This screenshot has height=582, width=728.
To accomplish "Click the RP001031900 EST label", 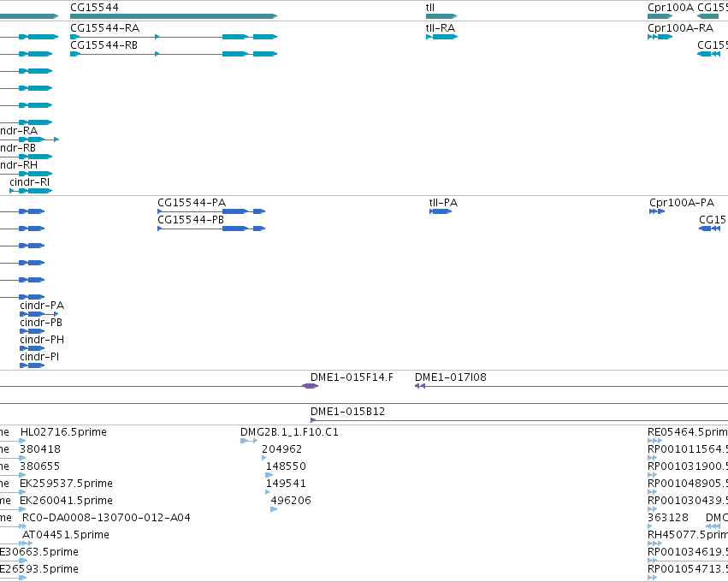I will 688,466.
